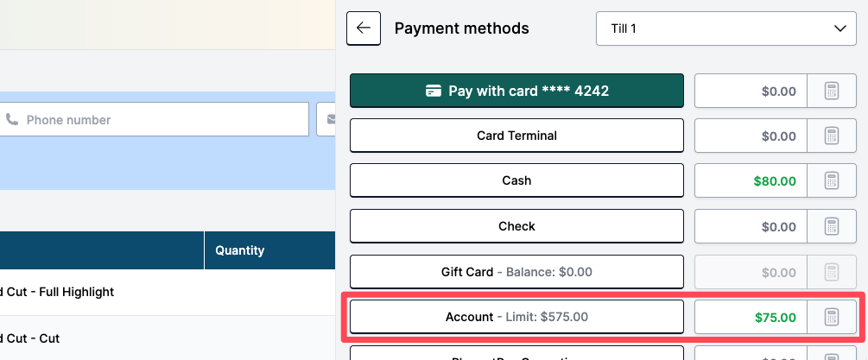Image resolution: width=868 pixels, height=360 pixels.
Task: Click the Quantity column header
Action: (x=240, y=250)
